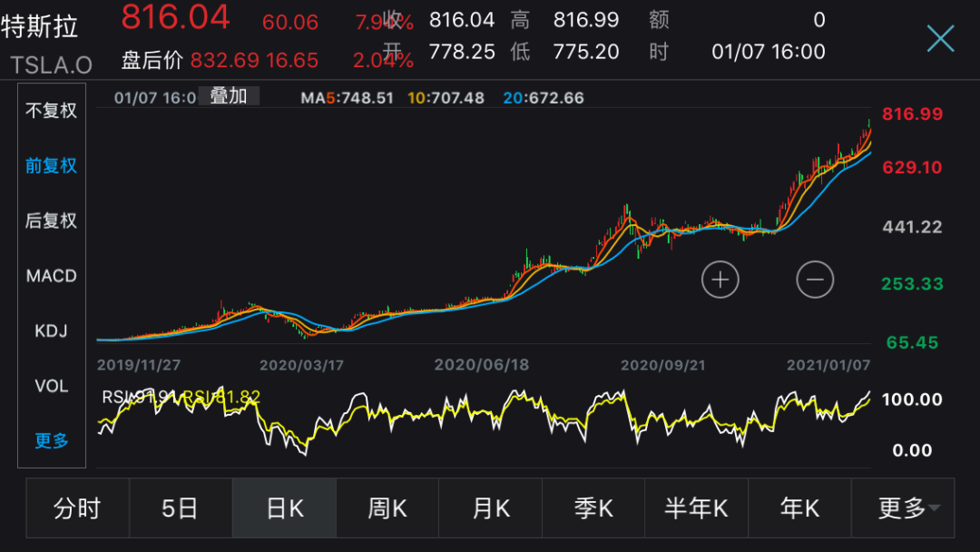The height and width of the screenshot is (552, 980).
Task: Zoom in with the plus icon
Action: (x=720, y=280)
